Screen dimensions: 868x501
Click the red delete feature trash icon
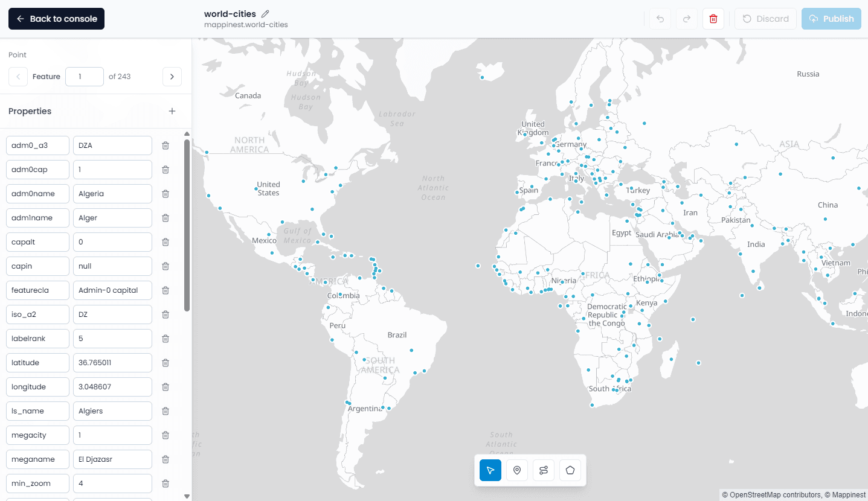[713, 19]
